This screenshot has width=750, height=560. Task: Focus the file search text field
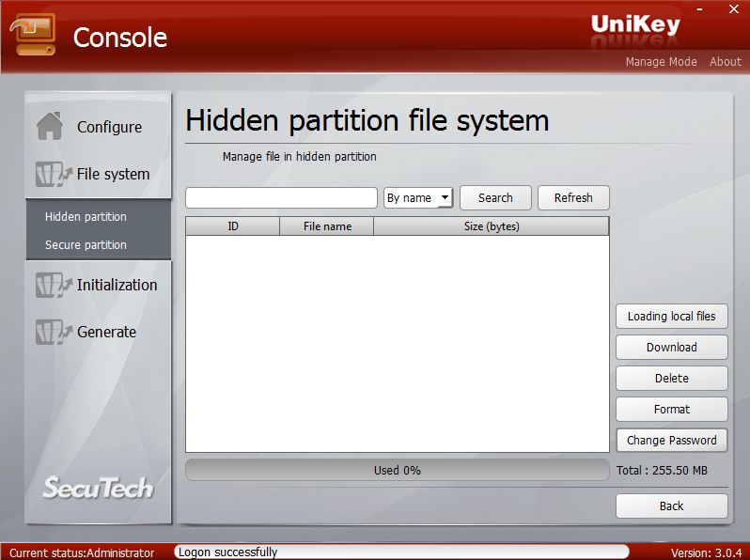(x=281, y=197)
